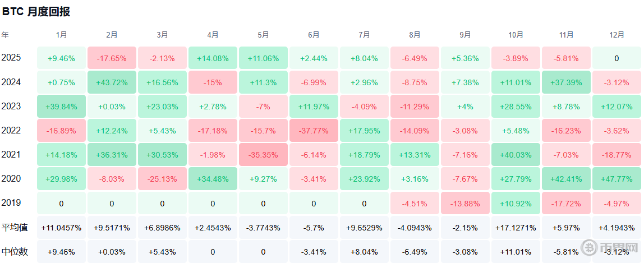Click the 2023 January +39.84% cell
The width and height of the screenshot is (644, 263).
(61, 107)
